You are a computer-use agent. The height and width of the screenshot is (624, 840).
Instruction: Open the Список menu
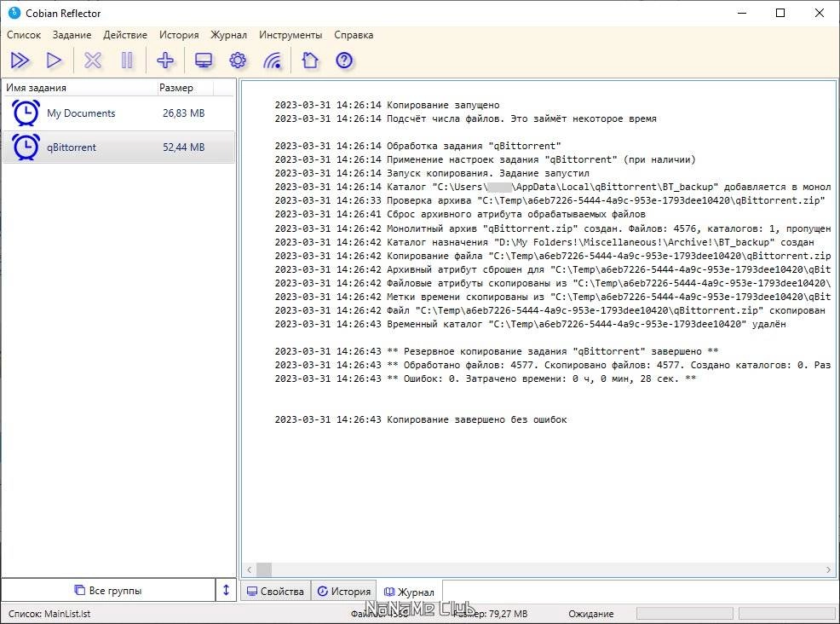point(24,35)
